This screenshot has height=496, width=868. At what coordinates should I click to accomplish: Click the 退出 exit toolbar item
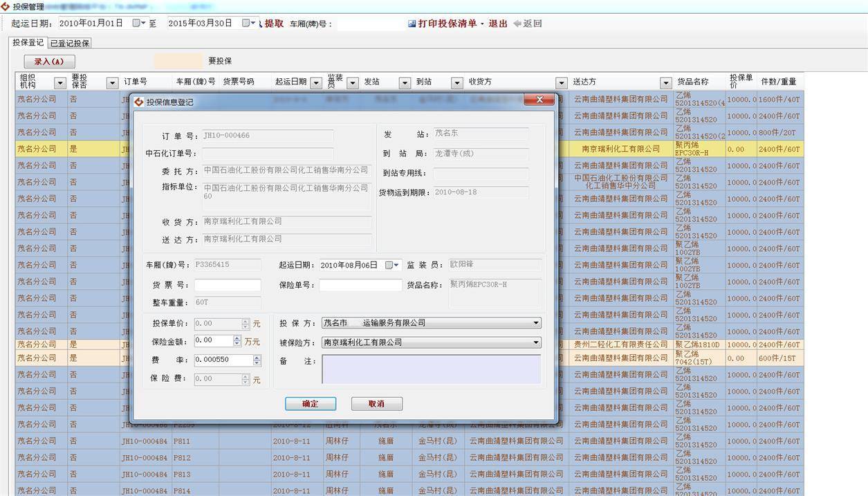pyautogui.click(x=498, y=24)
